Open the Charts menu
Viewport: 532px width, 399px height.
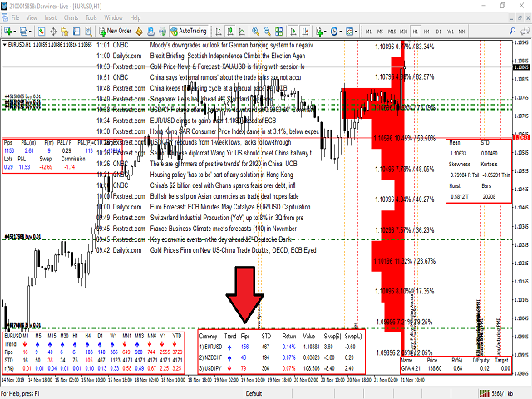(x=71, y=17)
